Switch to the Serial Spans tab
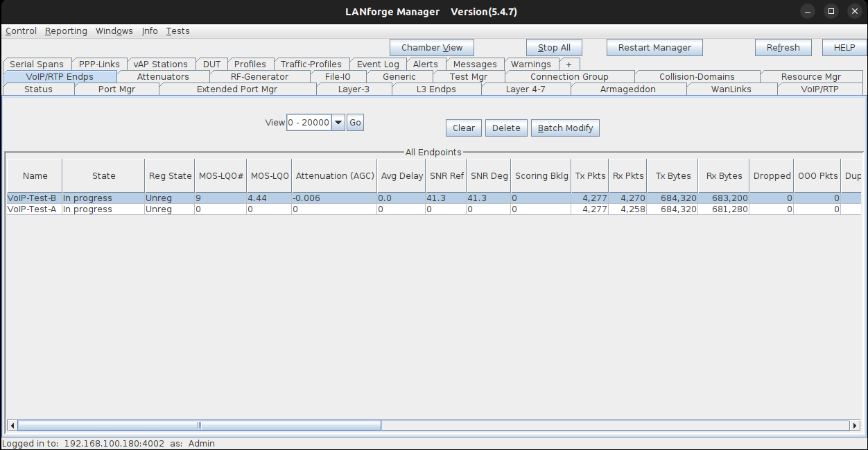This screenshot has height=450, width=868. point(37,64)
